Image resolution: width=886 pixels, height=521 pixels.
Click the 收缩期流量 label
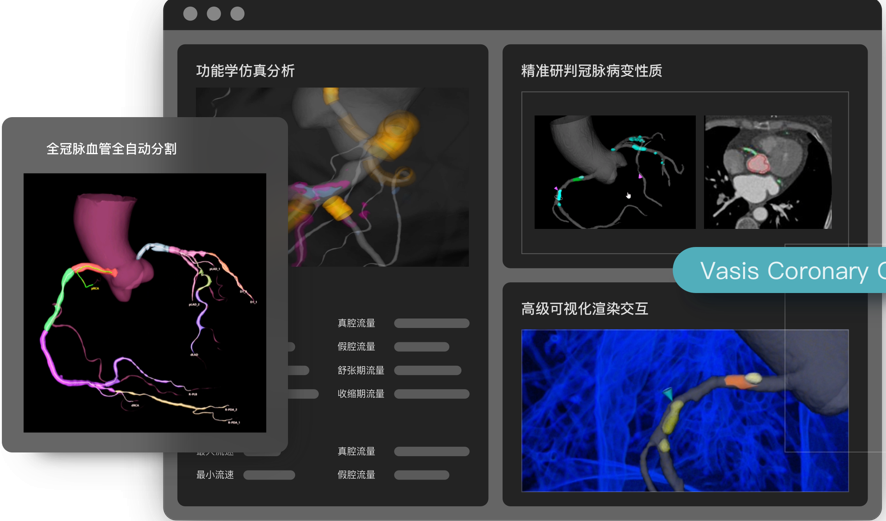(360, 394)
